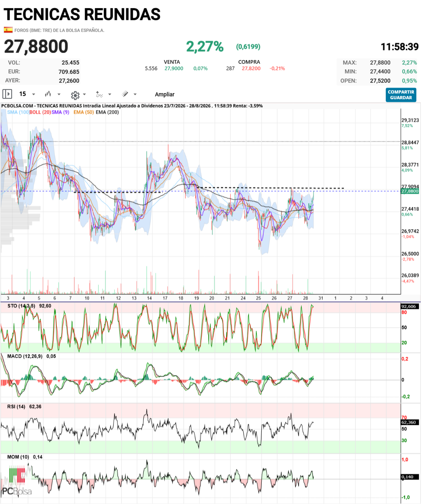Click the 2,27% change value
The image size is (422, 504).
(205, 46)
